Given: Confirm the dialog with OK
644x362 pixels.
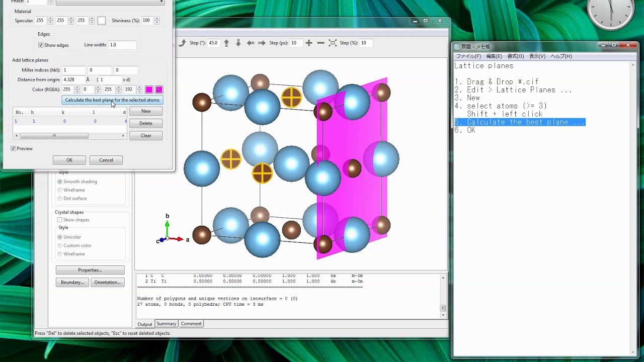Looking at the screenshot, I should [x=69, y=160].
